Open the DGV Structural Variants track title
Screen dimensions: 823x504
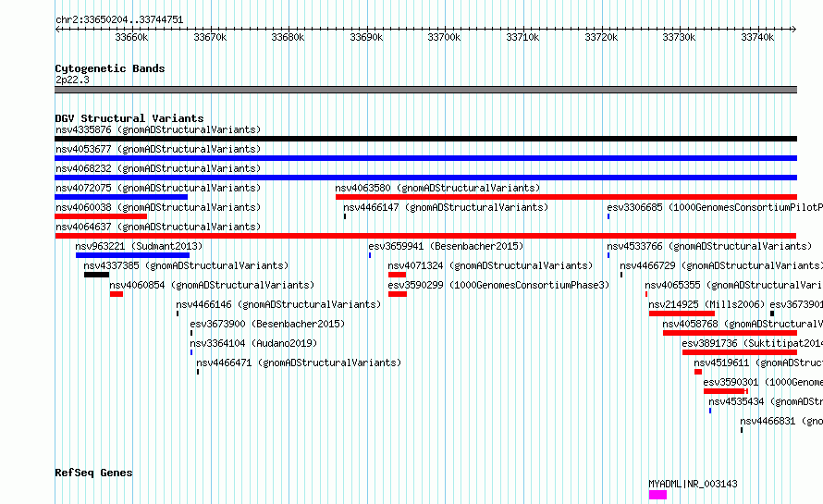pos(129,118)
